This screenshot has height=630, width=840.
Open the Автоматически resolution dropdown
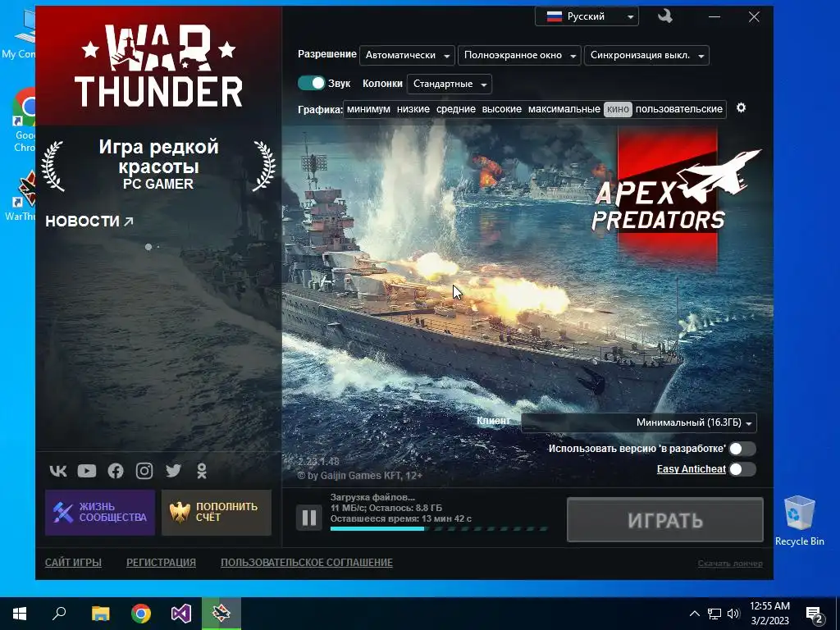pos(407,55)
